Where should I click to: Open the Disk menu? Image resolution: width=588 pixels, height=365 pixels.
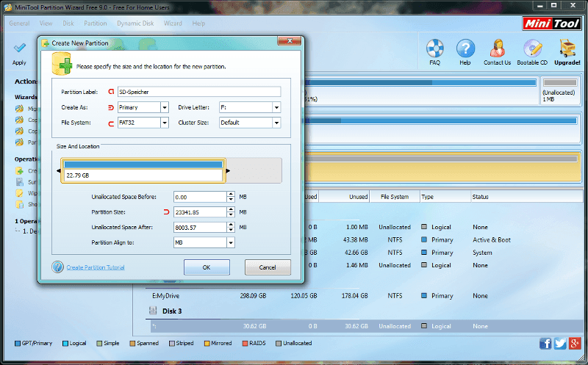(68, 24)
